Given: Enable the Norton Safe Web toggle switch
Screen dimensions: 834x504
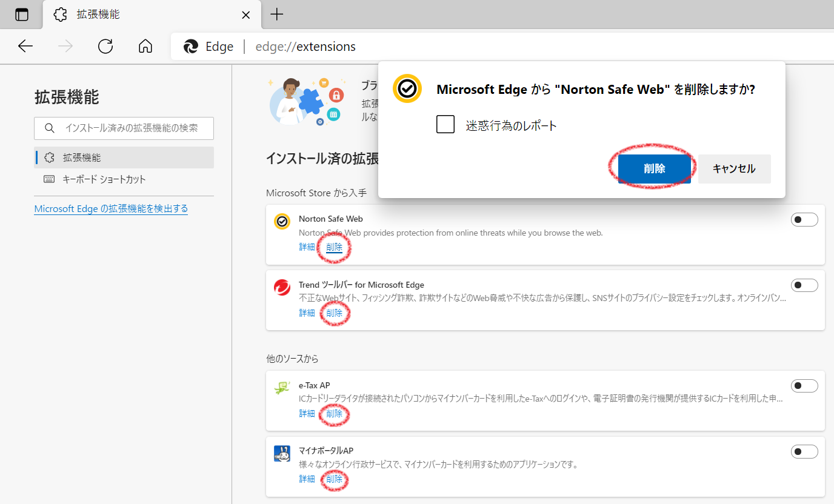Looking at the screenshot, I should click(x=804, y=219).
